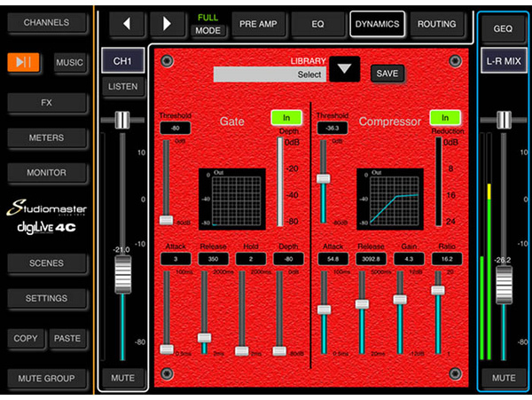
Task: Click the Compressor Attack value field 54.8
Action: click(332, 259)
